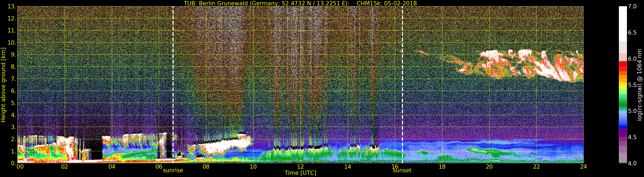Click the colorbar label 'log(rc-signal) @ 1064 nm'

(639, 85)
